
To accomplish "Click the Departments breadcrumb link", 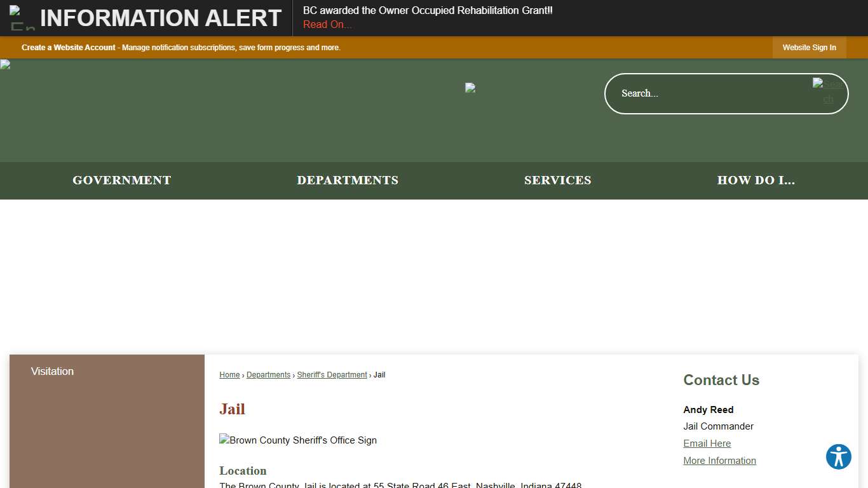I will [268, 375].
